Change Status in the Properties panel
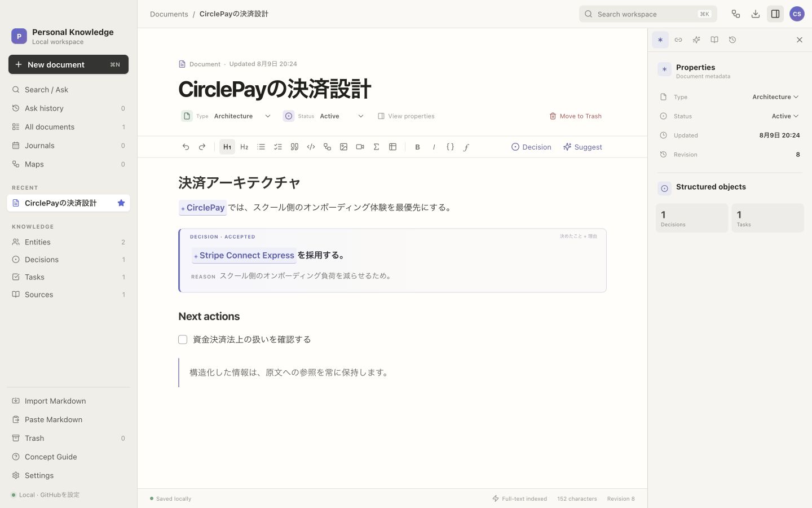812x508 pixels. 785,116
